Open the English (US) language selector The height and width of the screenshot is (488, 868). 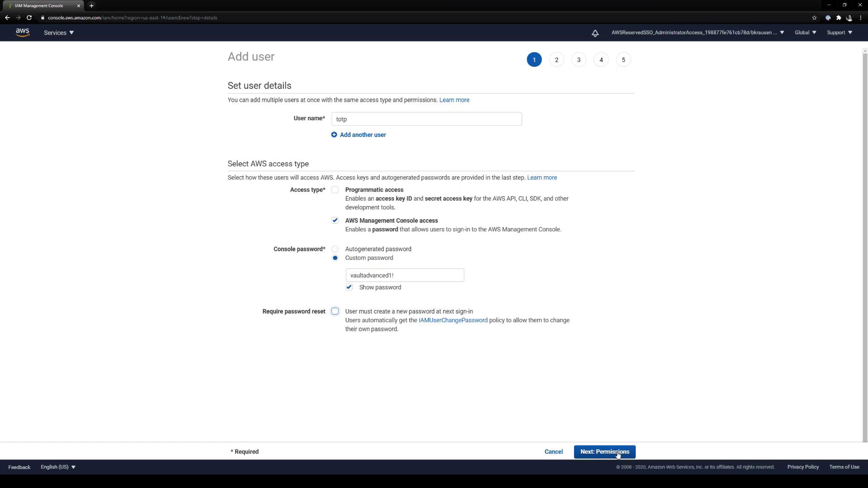coord(58,467)
